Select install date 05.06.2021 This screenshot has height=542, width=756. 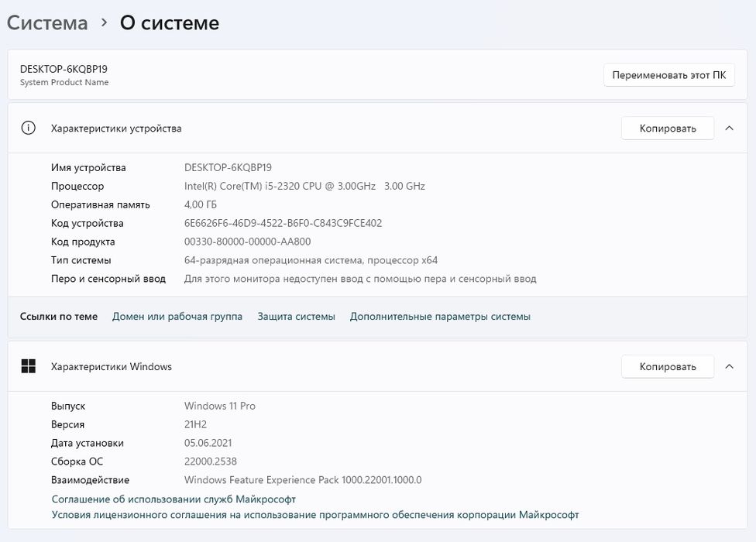coord(208,443)
